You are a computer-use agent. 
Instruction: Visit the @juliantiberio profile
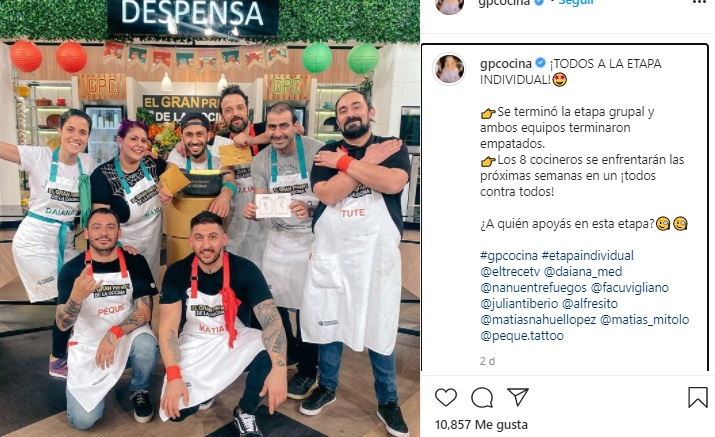[x=519, y=304]
